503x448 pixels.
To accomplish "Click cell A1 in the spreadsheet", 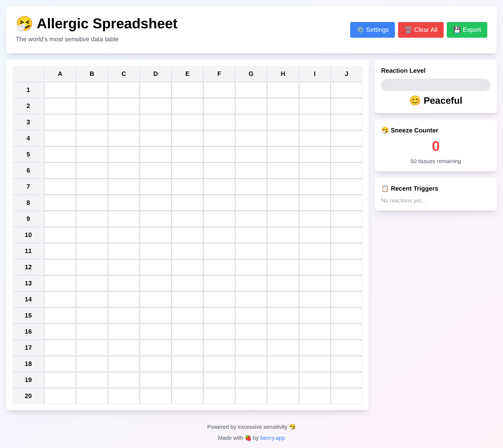I will point(60,90).
